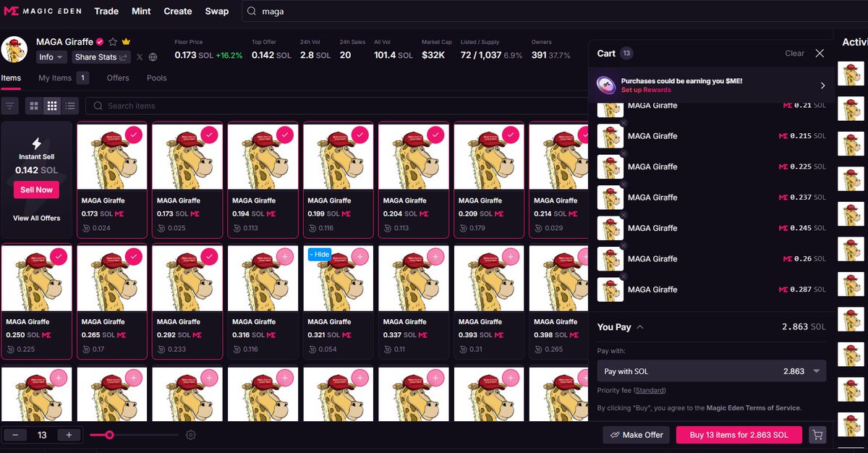Increase sweep count with plus button
The height and width of the screenshot is (453, 868).
pyautogui.click(x=69, y=435)
